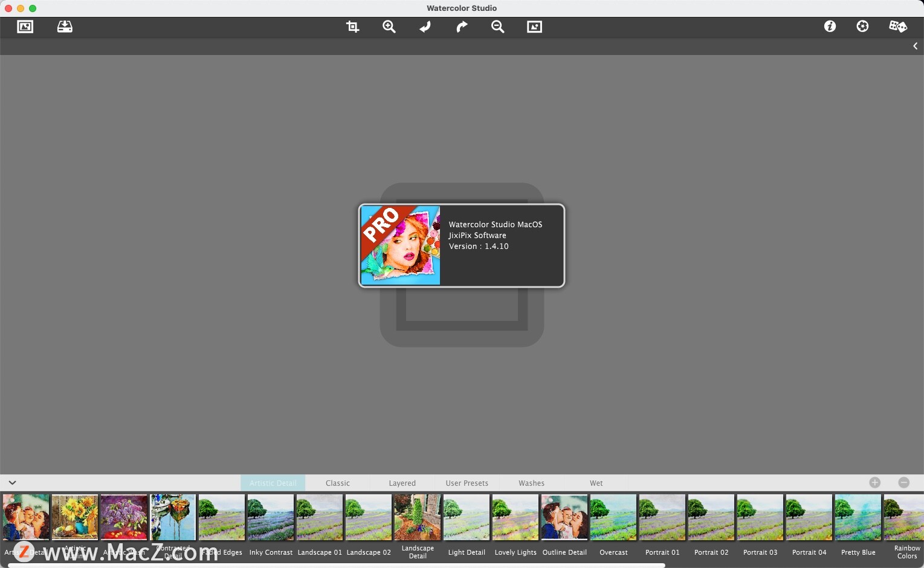924x568 pixels.
Task: Fit image to screen icon
Action: 535,27
